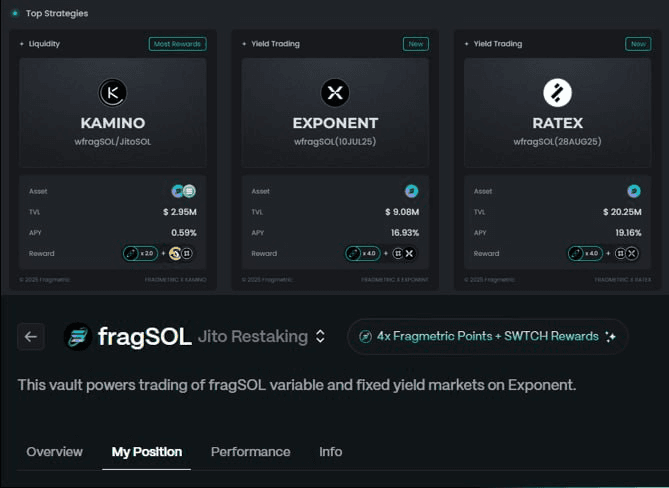This screenshot has height=488, width=669.
Task: Click the 4x Fragmetric Points + SWTCH Rewards pill
Action: click(x=488, y=337)
